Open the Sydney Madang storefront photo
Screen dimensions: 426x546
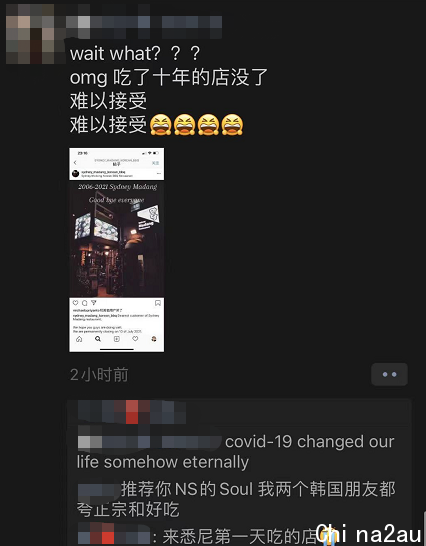coord(117,239)
